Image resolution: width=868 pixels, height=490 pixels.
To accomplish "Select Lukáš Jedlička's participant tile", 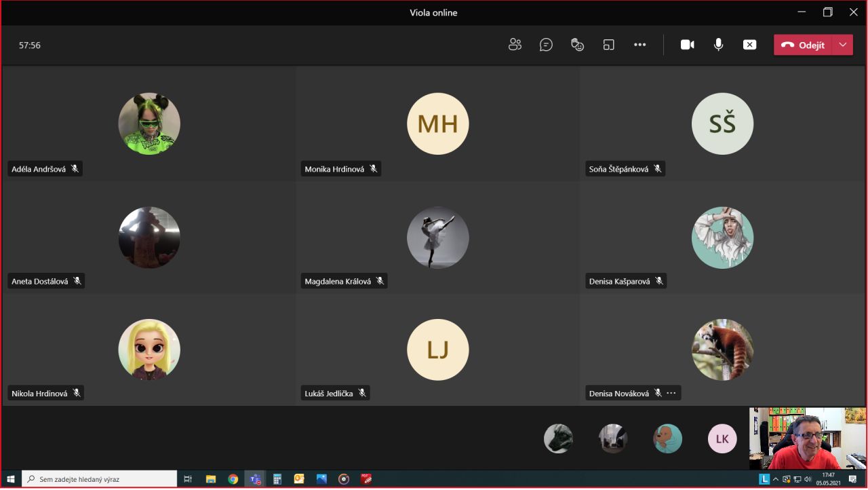I will click(437, 350).
